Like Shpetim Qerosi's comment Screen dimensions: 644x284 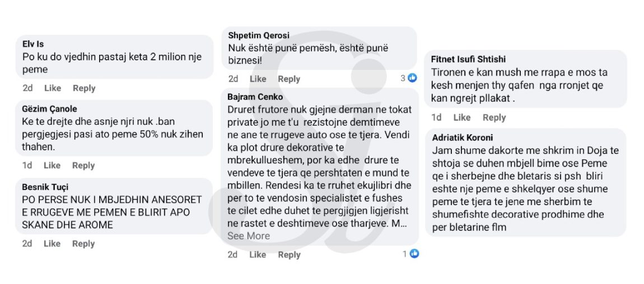tap(258, 79)
